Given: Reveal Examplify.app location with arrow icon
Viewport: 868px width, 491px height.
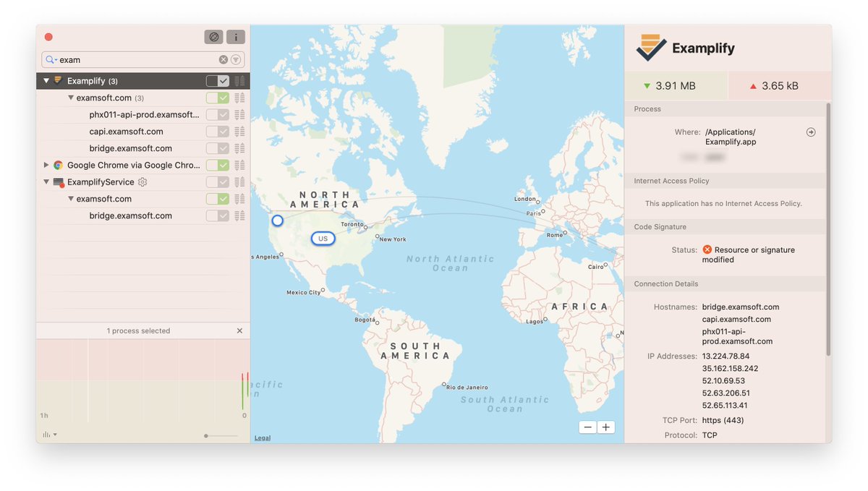Looking at the screenshot, I should click(x=811, y=132).
